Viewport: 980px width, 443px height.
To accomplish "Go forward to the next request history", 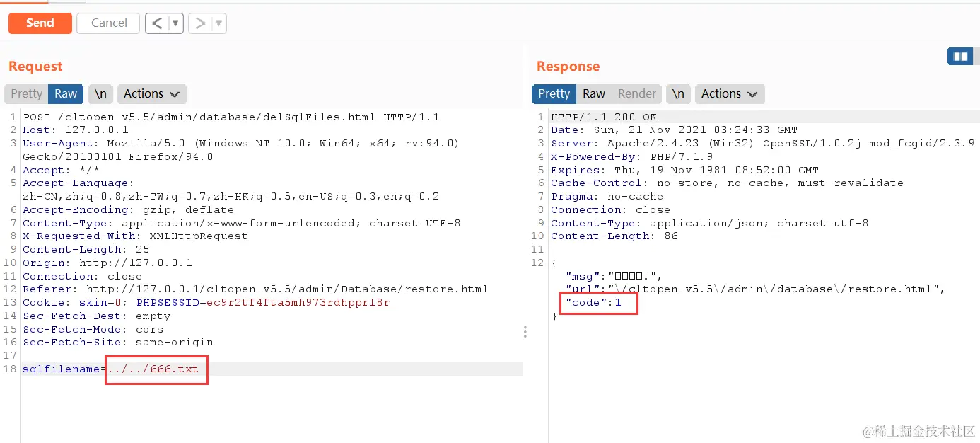I will click(x=200, y=23).
